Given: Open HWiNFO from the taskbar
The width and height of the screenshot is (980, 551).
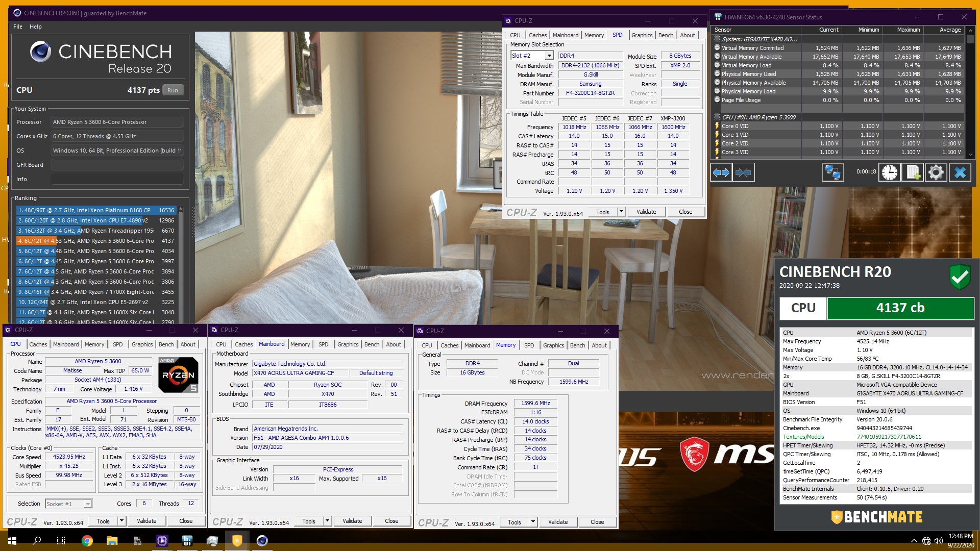Looking at the screenshot, I should tap(187, 541).
